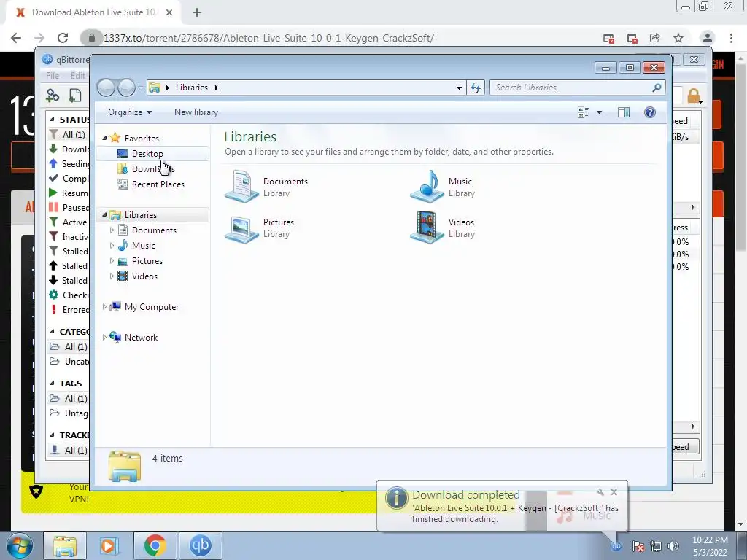Screen dimensions: 747x560
Task: Switch to qBittorrent from taskbar
Action: click(200, 545)
